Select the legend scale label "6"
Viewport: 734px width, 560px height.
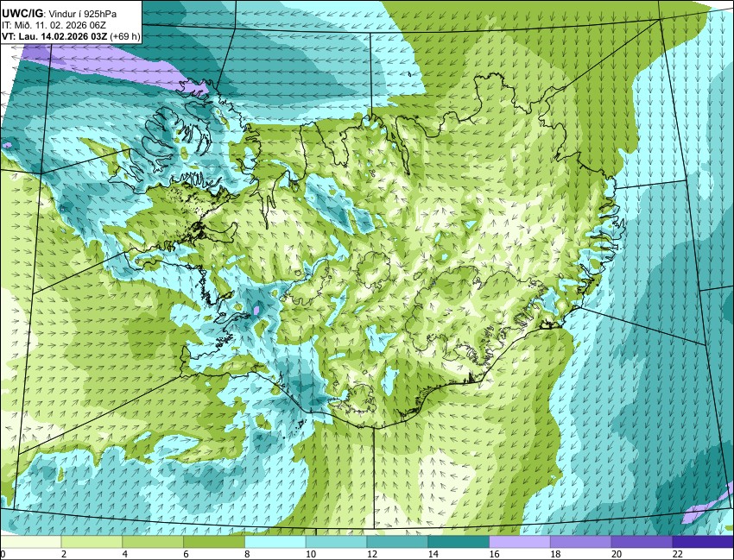click(x=186, y=554)
